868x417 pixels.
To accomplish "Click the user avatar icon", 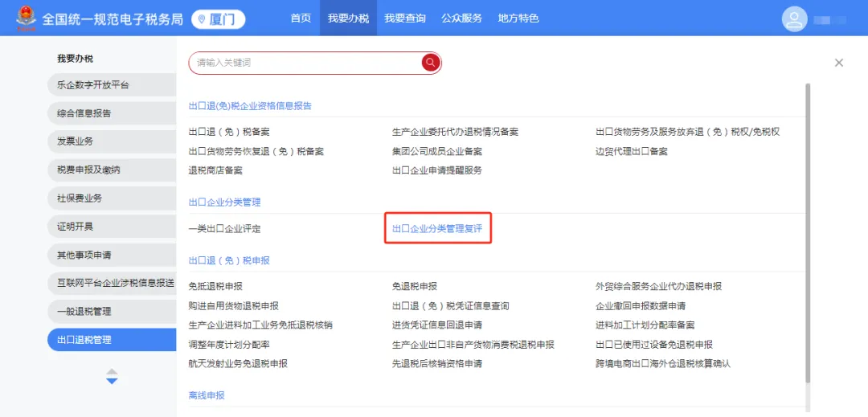I will 794,19.
